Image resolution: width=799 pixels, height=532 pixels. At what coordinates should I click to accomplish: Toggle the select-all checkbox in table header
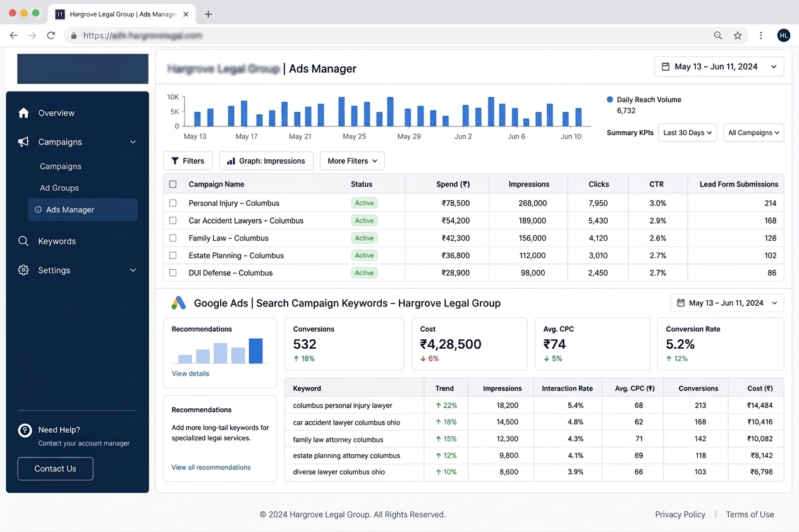point(173,184)
